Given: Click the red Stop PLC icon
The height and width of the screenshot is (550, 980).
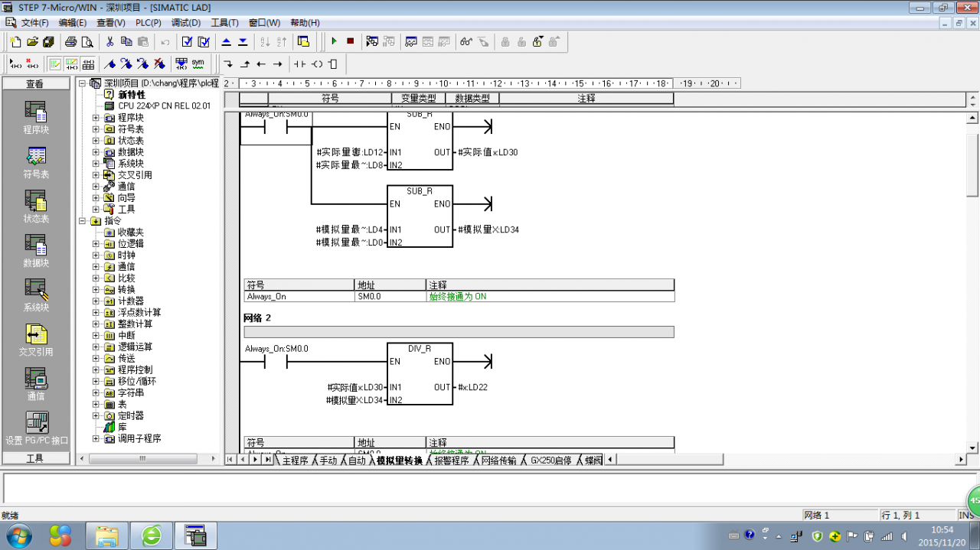Looking at the screenshot, I should pyautogui.click(x=350, y=41).
